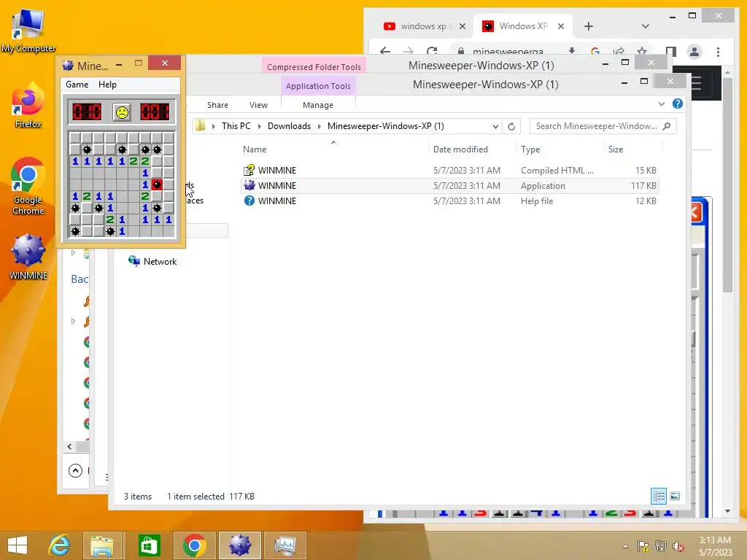Select the WINMINE desktop icon
Screen dimensions: 747x560
coord(28,257)
